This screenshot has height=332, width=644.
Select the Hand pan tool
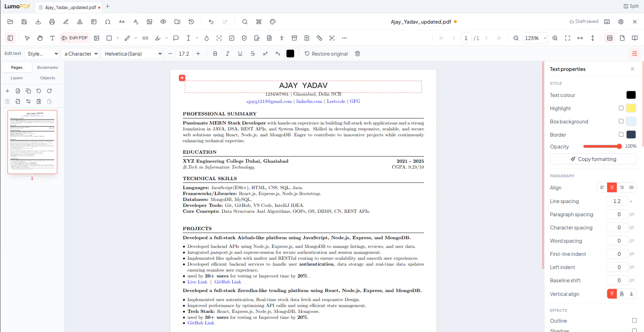[x=40, y=38]
